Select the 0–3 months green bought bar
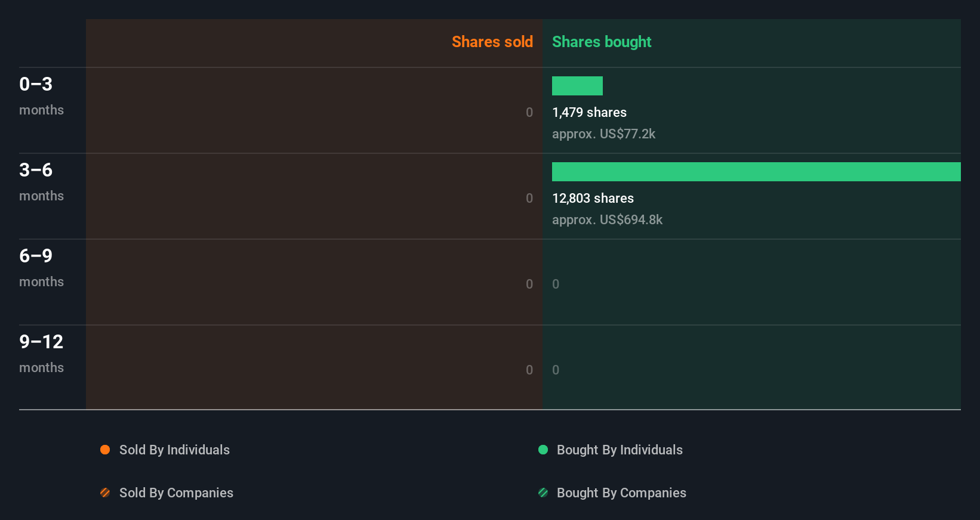The image size is (980, 520). (x=577, y=86)
